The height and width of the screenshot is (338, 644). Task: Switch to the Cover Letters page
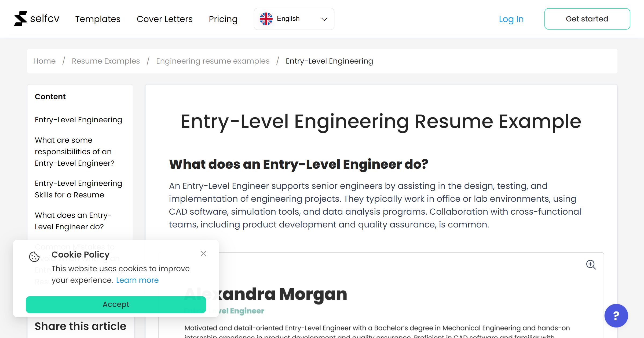164,19
